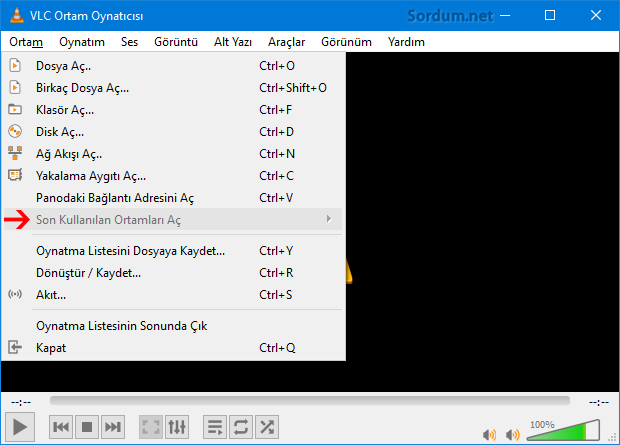
Task: Expand Son Kullanılan Ortamları Aç submenu
Action: [173, 220]
